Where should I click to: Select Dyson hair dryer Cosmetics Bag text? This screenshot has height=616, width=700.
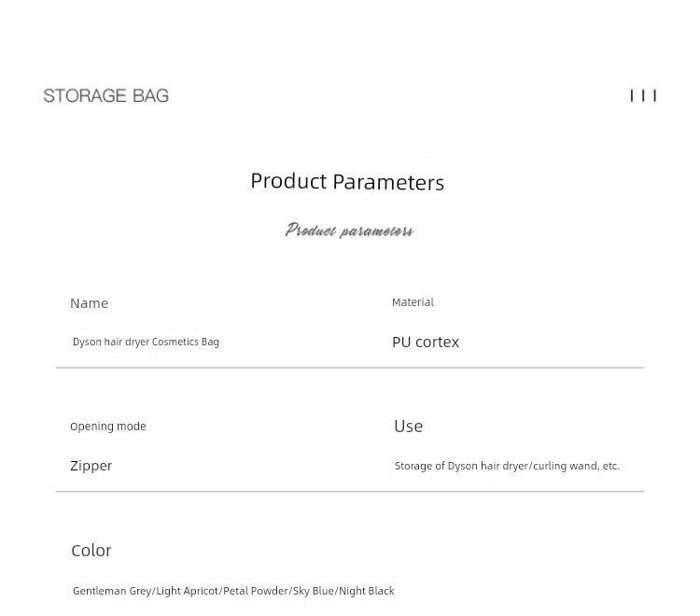[146, 342]
